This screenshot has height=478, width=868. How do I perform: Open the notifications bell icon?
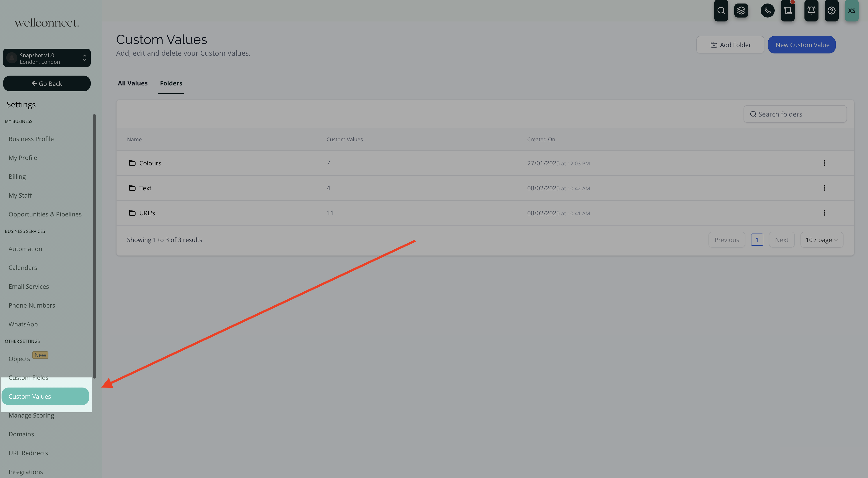(811, 11)
